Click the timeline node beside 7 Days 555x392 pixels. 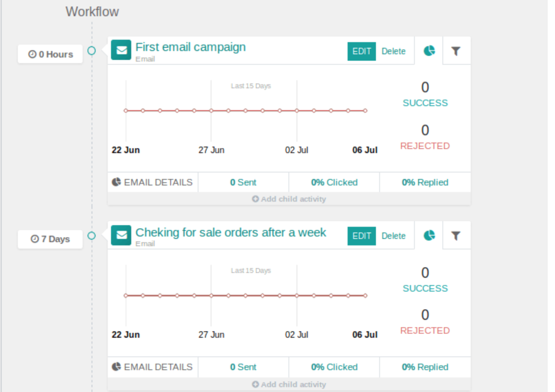(92, 236)
